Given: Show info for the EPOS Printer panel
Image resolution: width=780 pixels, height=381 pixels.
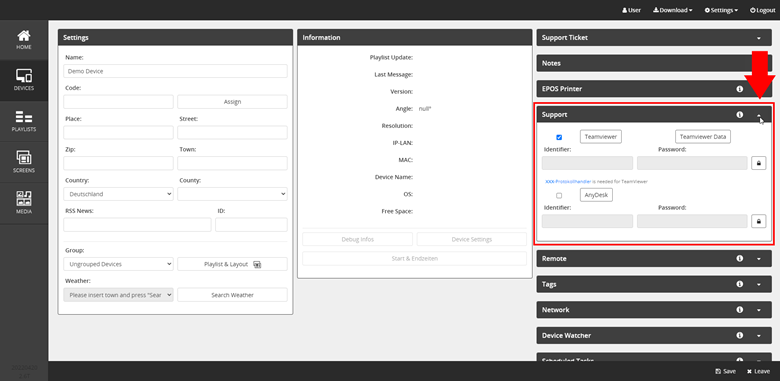Looking at the screenshot, I should click(x=739, y=89).
